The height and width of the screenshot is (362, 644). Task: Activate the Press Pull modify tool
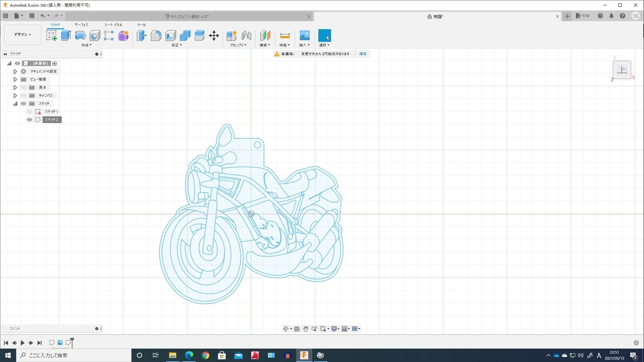click(141, 35)
